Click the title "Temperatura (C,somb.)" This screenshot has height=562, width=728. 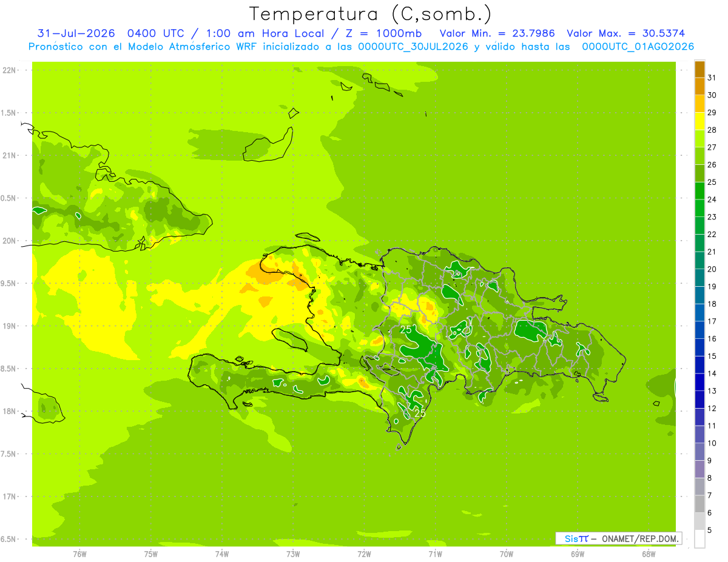click(371, 14)
